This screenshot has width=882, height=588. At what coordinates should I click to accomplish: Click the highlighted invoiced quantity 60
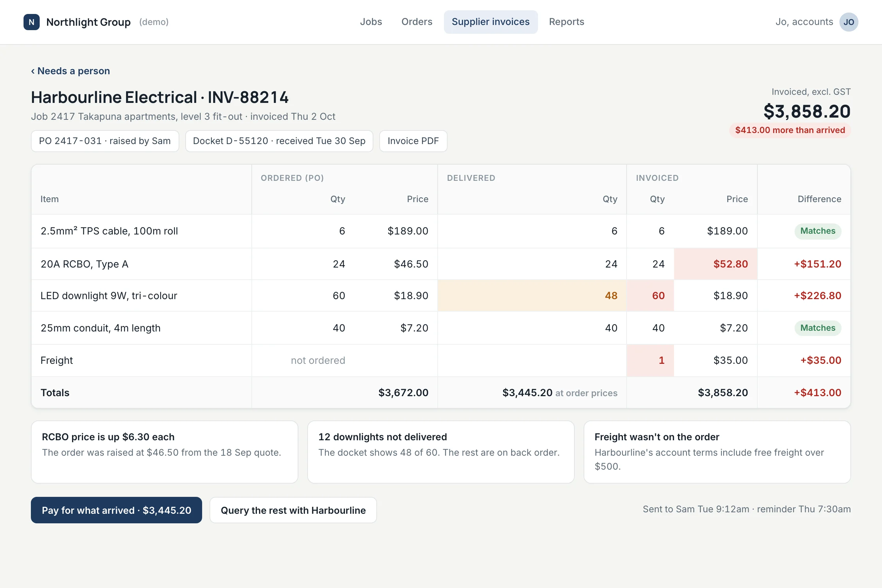[650, 295]
